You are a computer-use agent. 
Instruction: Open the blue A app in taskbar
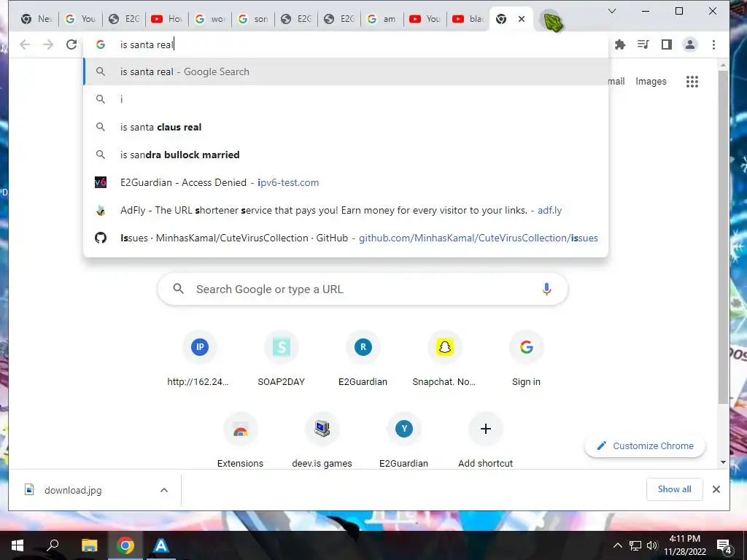pyautogui.click(x=161, y=545)
